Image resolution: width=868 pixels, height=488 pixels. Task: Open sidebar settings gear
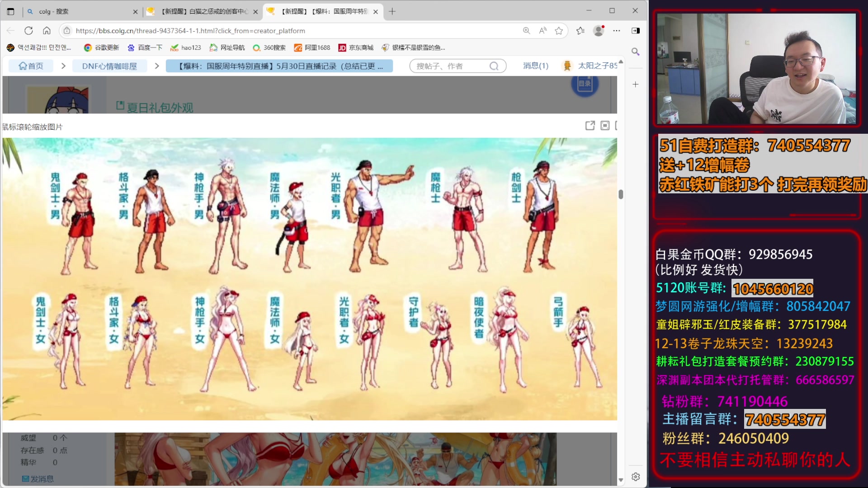(x=636, y=477)
